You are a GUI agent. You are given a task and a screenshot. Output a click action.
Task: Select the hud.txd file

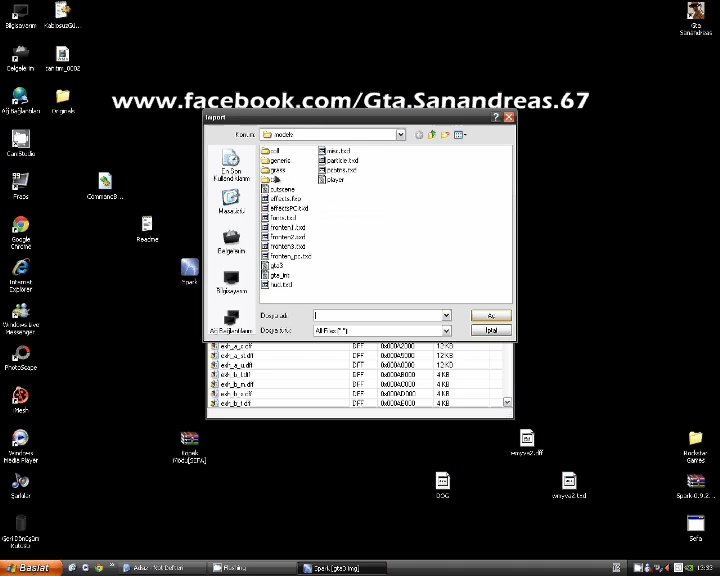[x=277, y=285]
